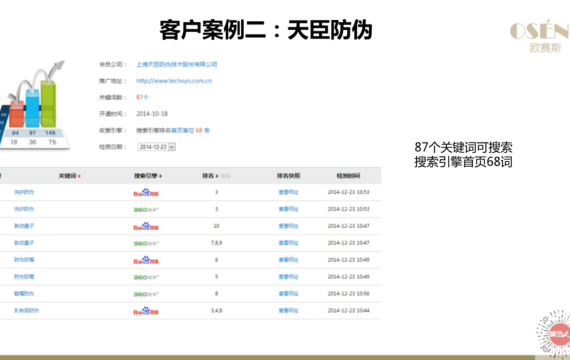Open 查看网址 for the rank 7,8,9 row

coord(289,243)
